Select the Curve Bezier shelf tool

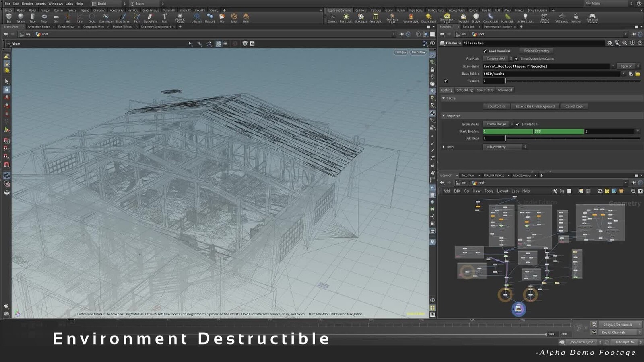pos(106,18)
